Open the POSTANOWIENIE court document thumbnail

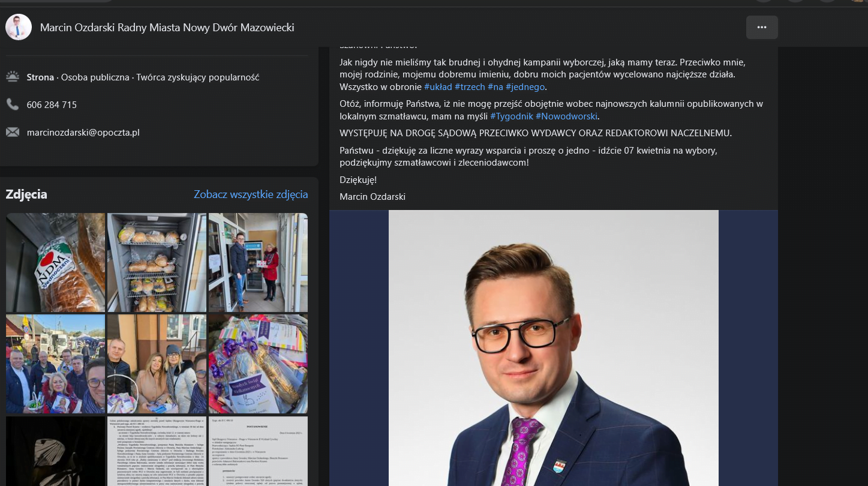click(258, 451)
